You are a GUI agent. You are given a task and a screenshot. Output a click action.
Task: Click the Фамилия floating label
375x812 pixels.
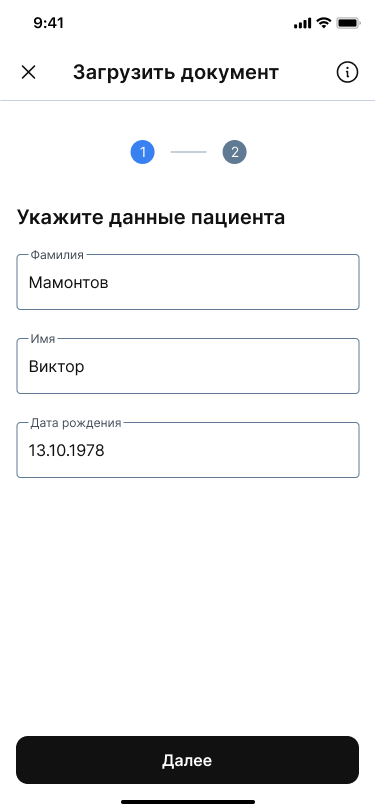tap(57, 254)
